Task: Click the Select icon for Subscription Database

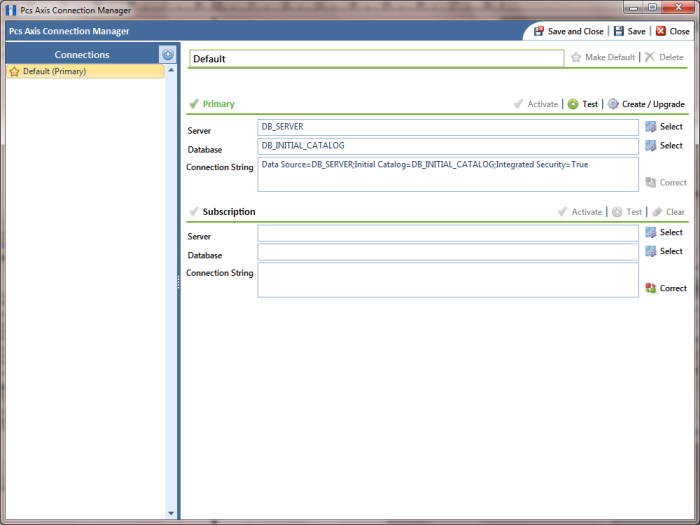Action: [x=651, y=251]
